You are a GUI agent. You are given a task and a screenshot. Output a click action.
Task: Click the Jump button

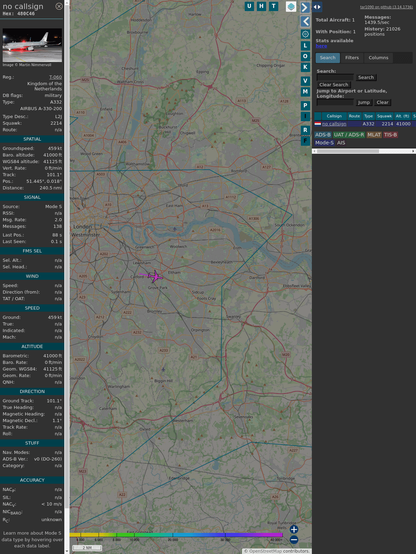[364, 102]
